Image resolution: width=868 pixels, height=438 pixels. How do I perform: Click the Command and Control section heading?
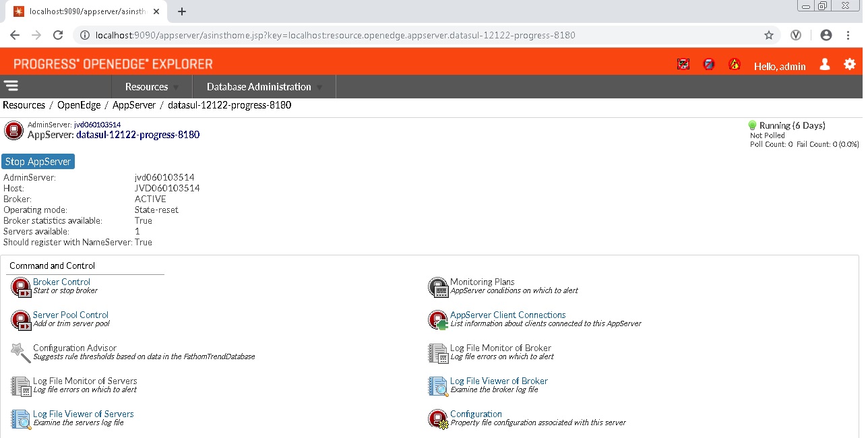tap(52, 265)
